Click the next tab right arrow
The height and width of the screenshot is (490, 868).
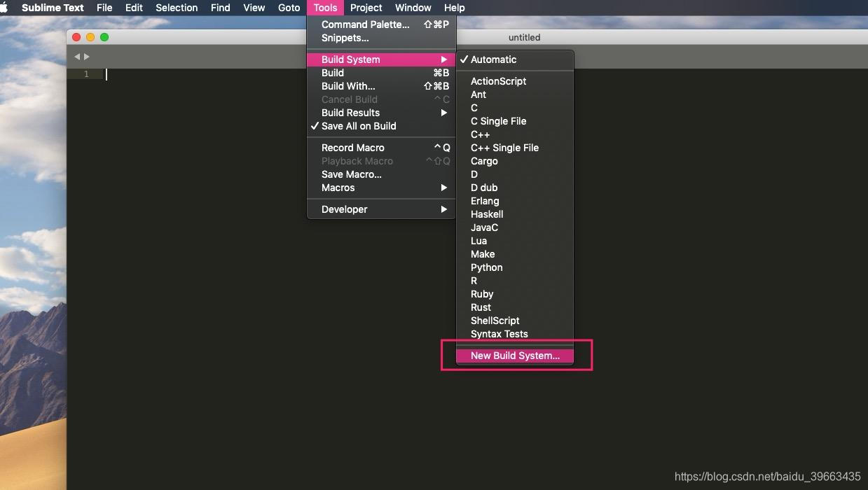click(x=87, y=57)
